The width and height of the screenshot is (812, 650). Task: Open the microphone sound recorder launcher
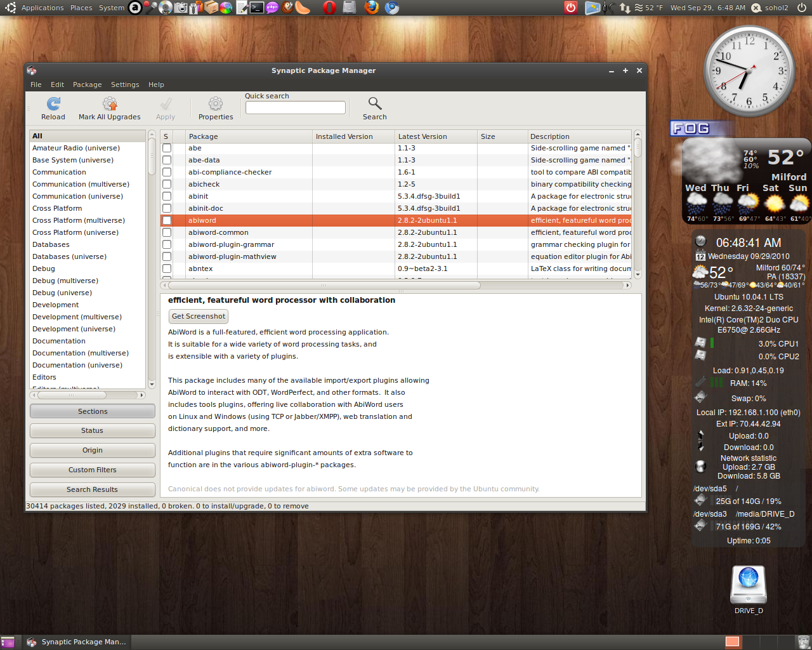tap(150, 8)
